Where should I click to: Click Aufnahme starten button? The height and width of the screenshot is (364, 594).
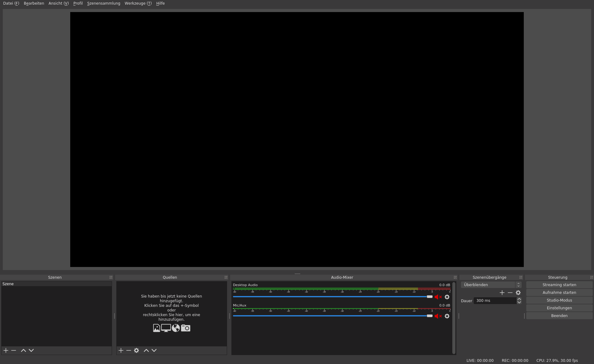coord(559,293)
